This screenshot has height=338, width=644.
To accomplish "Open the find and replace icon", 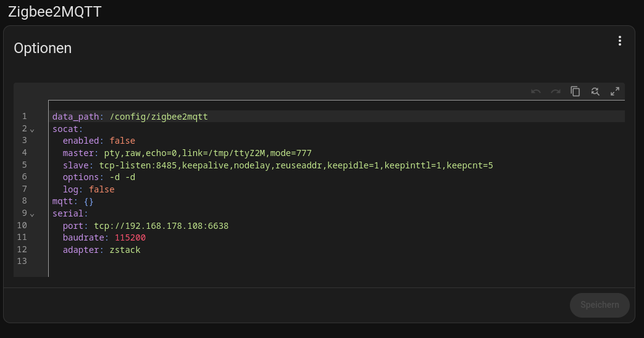I will pyautogui.click(x=595, y=91).
